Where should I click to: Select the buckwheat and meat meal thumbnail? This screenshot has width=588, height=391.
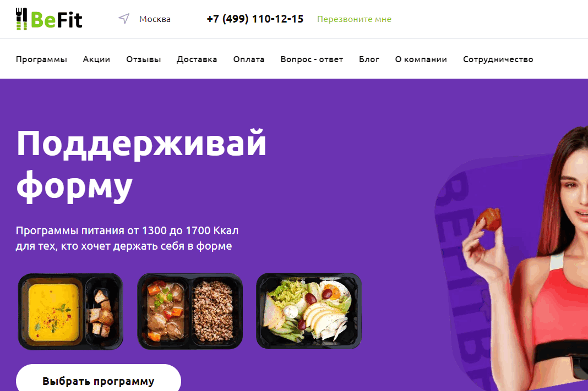190,311
